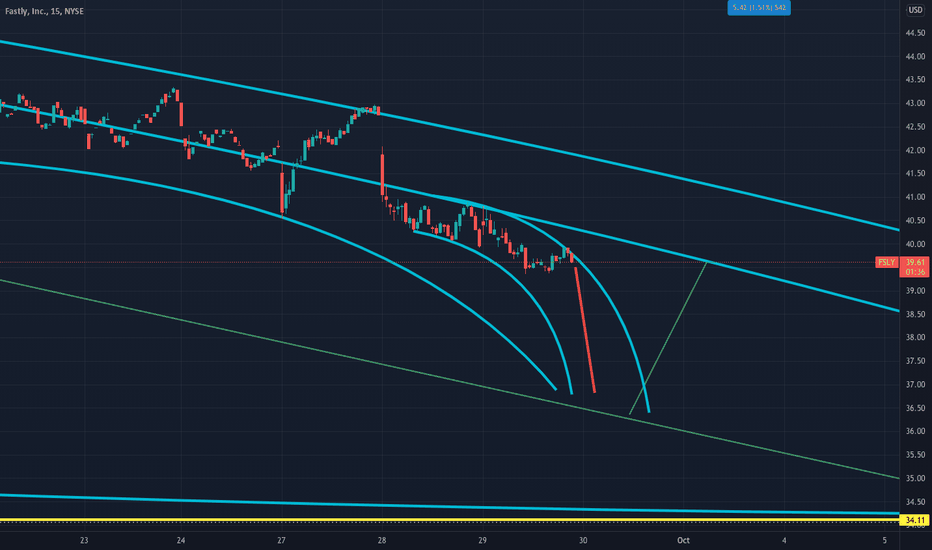Click the 40.00 price axis label
Viewport: 932px width, 550px height.
(x=915, y=244)
